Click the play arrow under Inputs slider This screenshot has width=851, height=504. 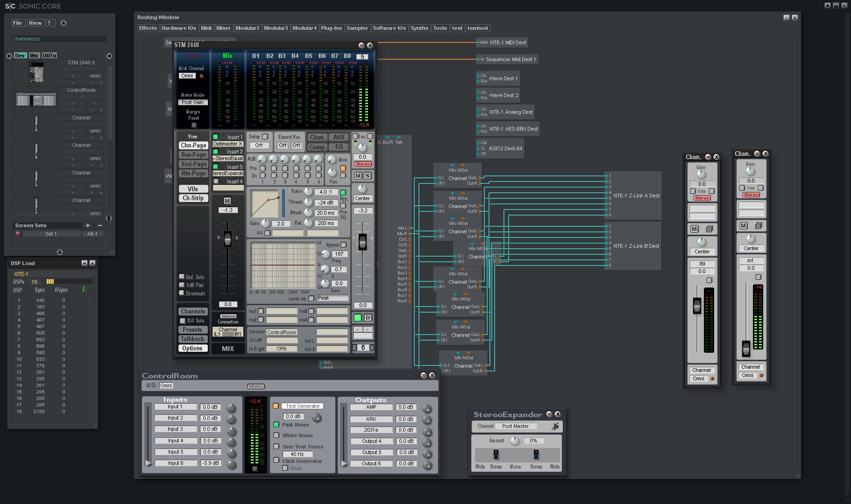point(148,463)
